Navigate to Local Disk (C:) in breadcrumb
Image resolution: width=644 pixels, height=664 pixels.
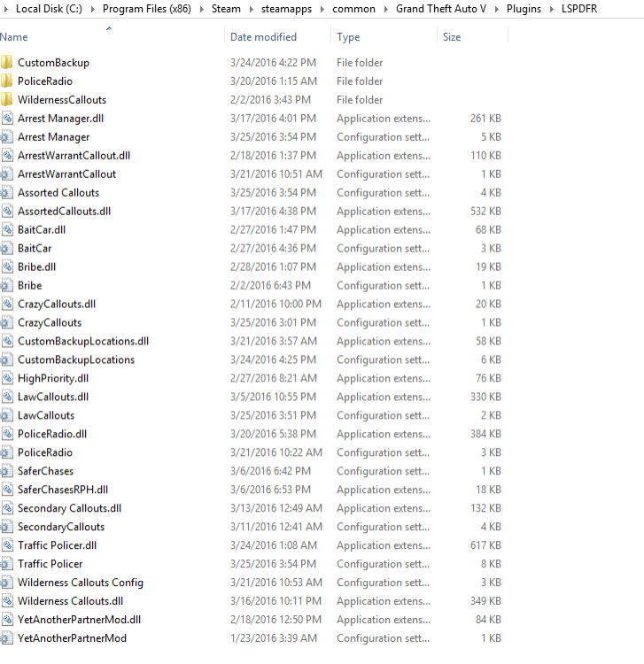coord(49,9)
